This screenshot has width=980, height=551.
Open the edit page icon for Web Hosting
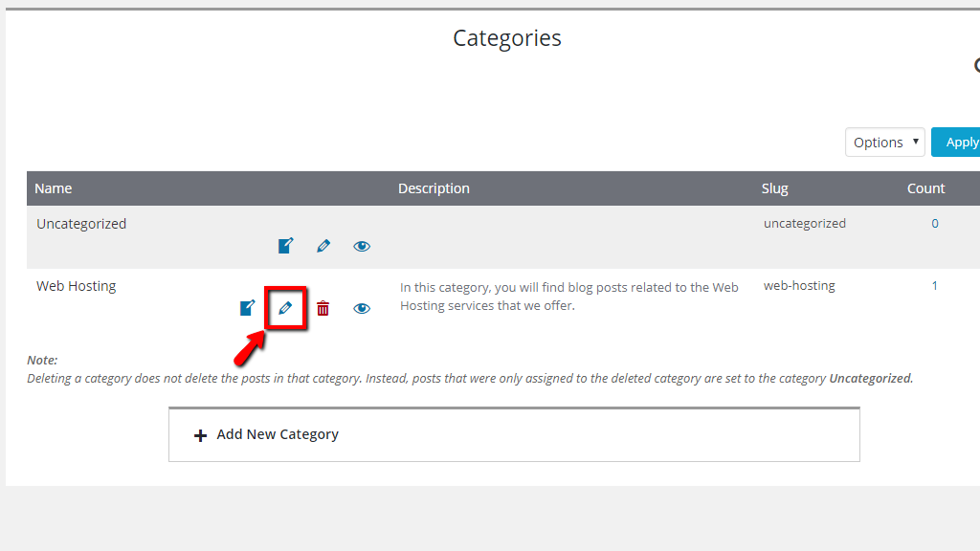pos(248,308)
